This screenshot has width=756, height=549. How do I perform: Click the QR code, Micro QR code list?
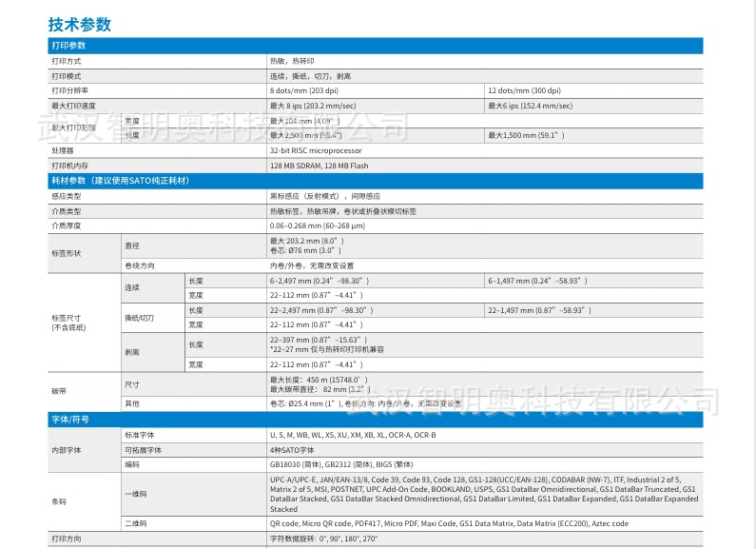(450, 524)
